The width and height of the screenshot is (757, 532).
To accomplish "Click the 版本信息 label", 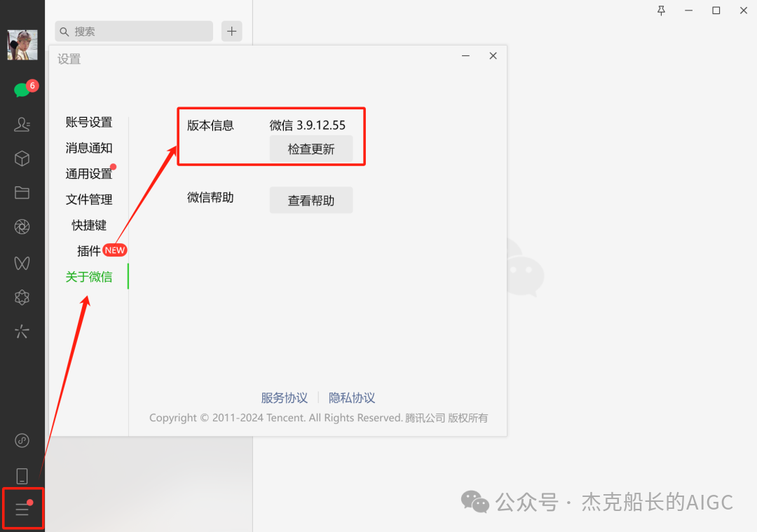I will 210,125.
